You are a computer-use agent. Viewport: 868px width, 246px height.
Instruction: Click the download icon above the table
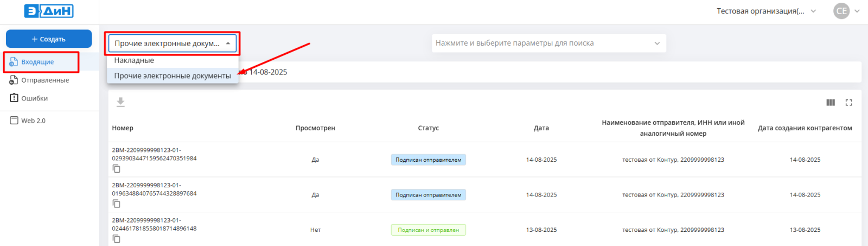point(120,102)
